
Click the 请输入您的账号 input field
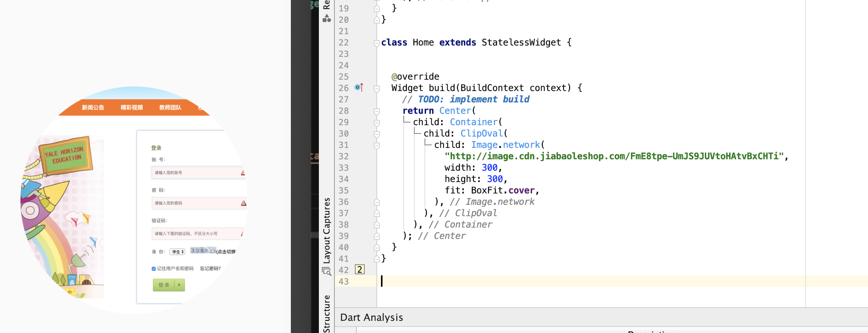tap(195, 173)
